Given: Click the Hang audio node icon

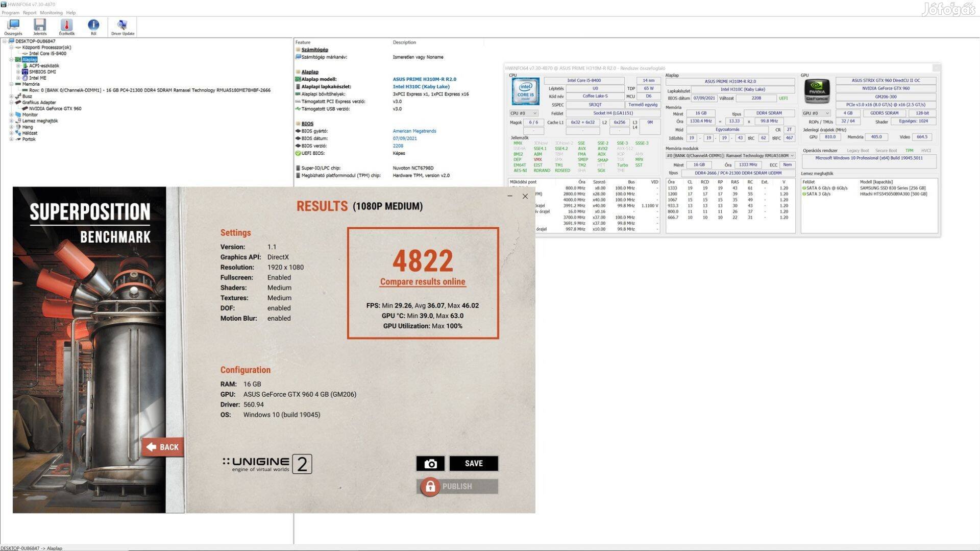Looking at the screenshot, I should (x=18, y=127).
